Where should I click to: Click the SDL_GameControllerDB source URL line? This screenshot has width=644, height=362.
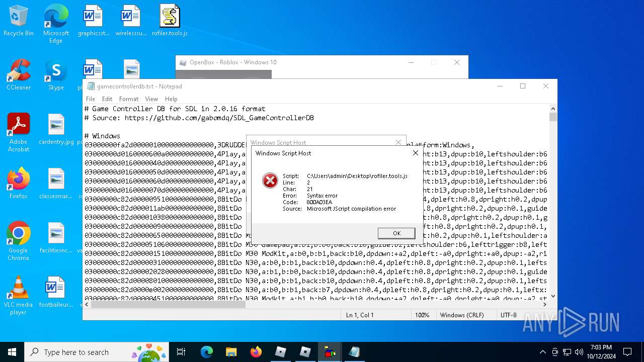tap(199, 118)
